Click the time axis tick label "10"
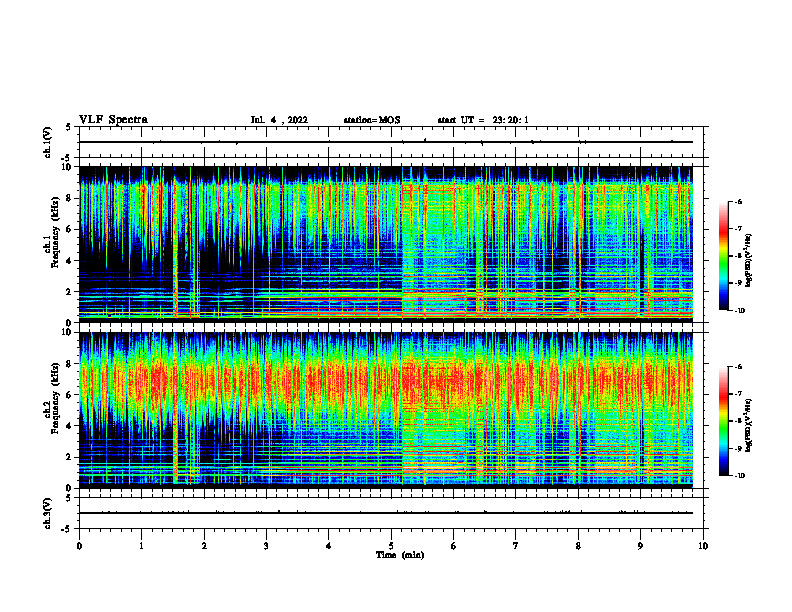 (x=703, y=546)
